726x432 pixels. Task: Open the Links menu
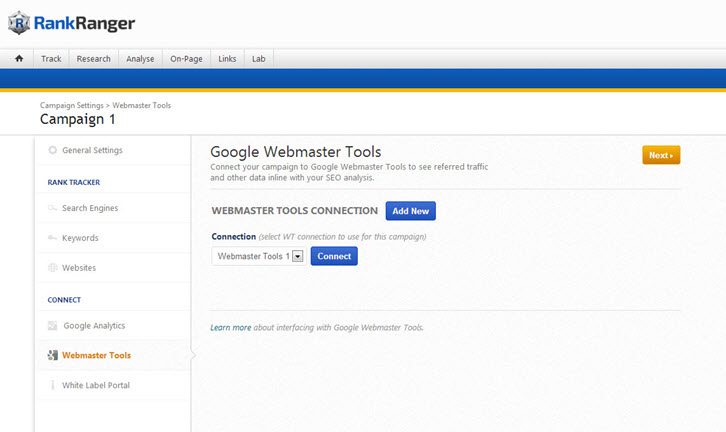[x=227, y=59]
